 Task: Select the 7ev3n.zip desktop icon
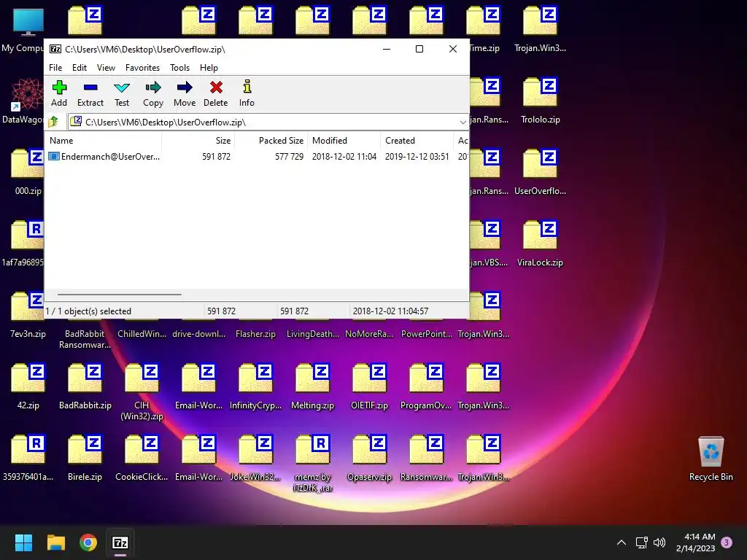[28, 315]
